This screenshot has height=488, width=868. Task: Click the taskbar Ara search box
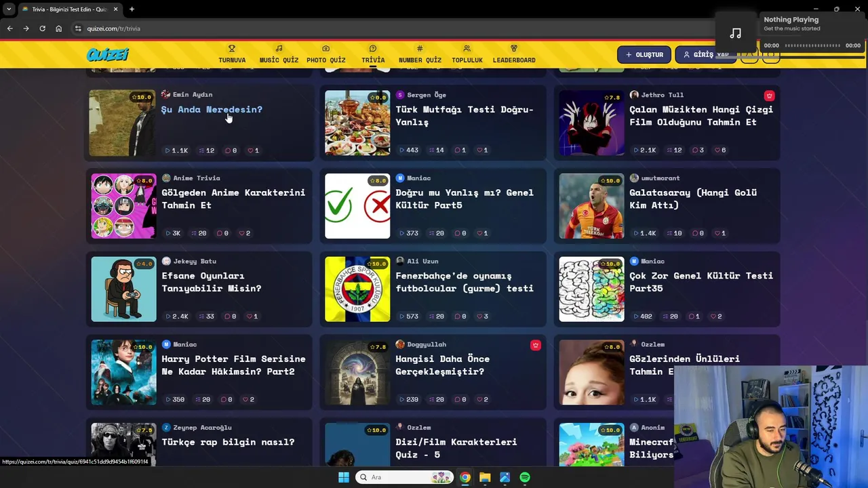point(404,477)
